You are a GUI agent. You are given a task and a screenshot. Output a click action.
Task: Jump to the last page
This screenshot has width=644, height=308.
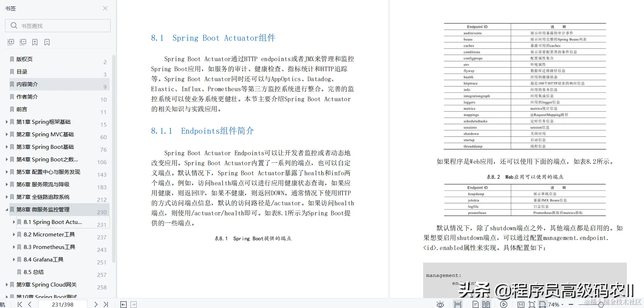coord(106,304)
